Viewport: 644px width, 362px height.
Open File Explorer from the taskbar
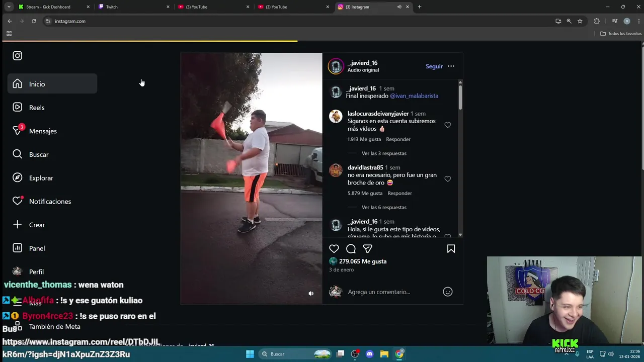(384, 354)
